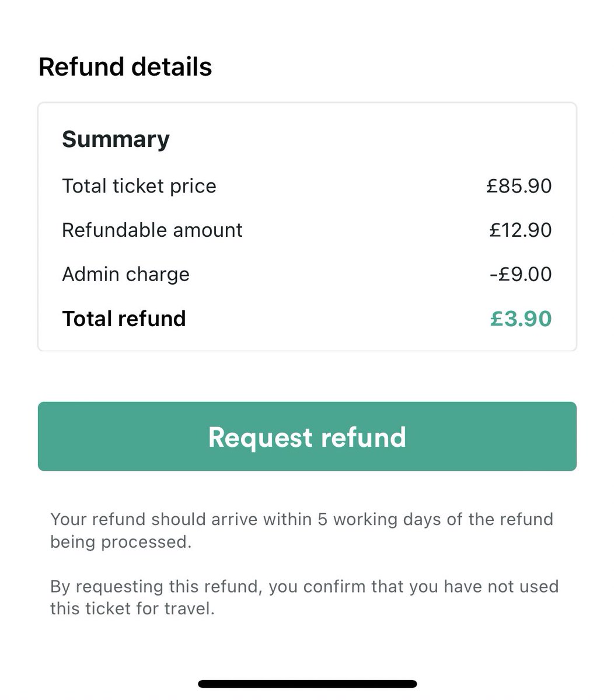
Task: Click the word 'details' in page heading
Action: [x=171, y=66]
